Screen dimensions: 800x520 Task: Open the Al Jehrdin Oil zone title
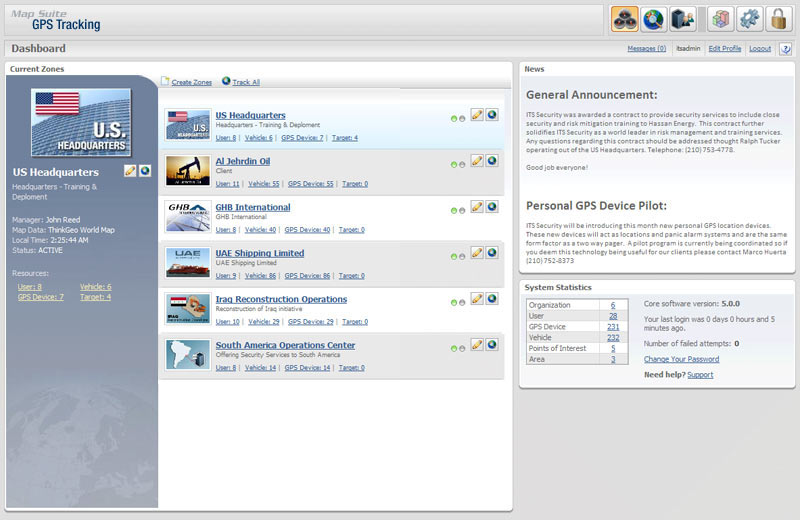[x=242, y=161]
